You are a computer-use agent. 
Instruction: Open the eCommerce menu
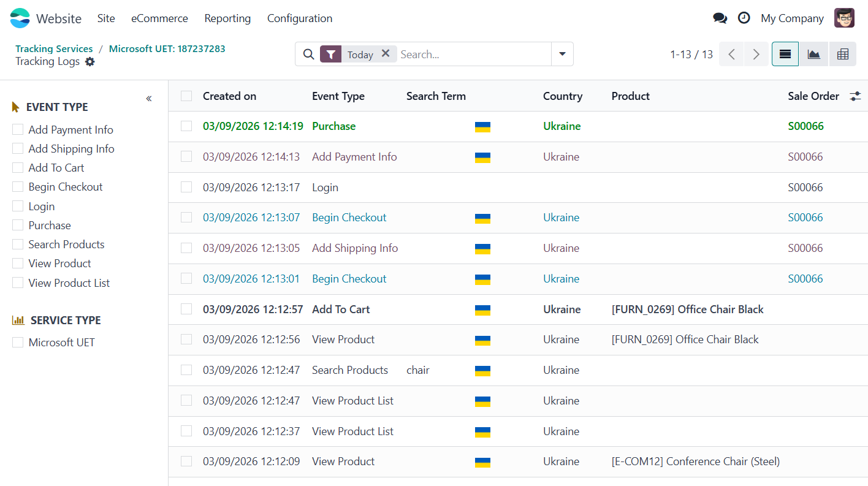tap(159, 18)
